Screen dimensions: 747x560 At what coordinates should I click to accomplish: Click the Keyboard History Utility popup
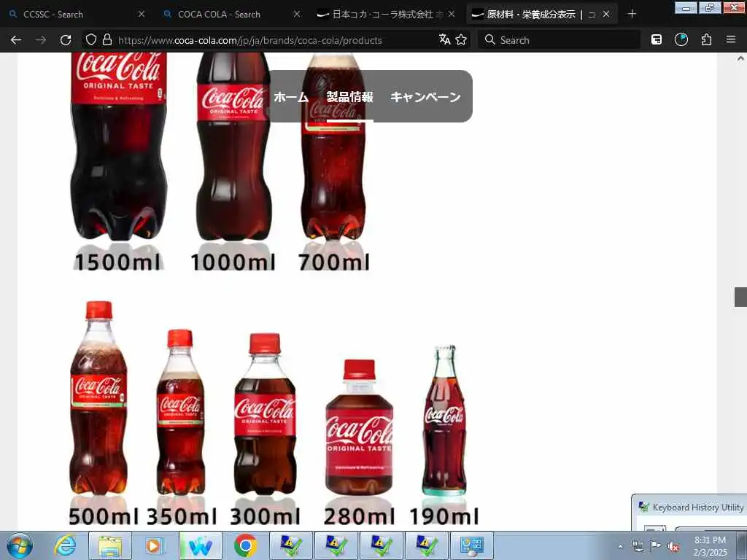689,513
